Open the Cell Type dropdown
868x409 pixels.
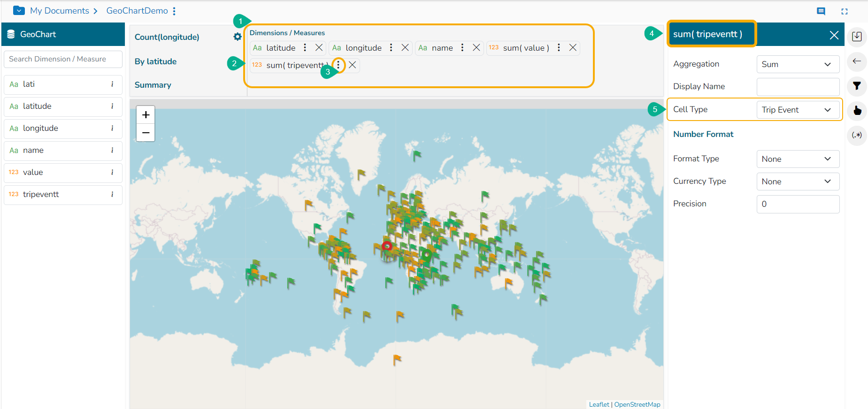coord(798,110)
